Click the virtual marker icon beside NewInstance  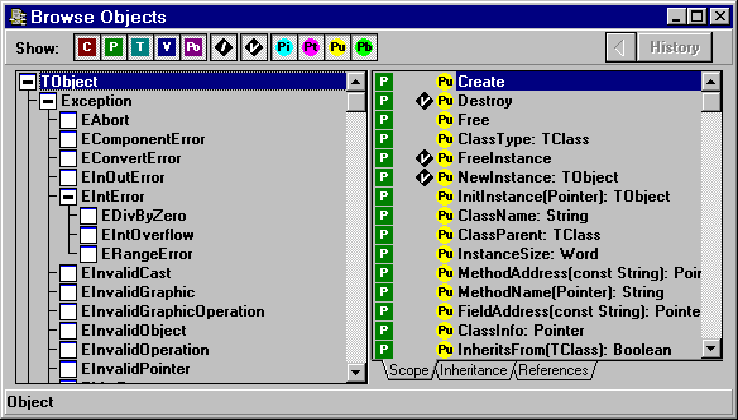(424, 178)
